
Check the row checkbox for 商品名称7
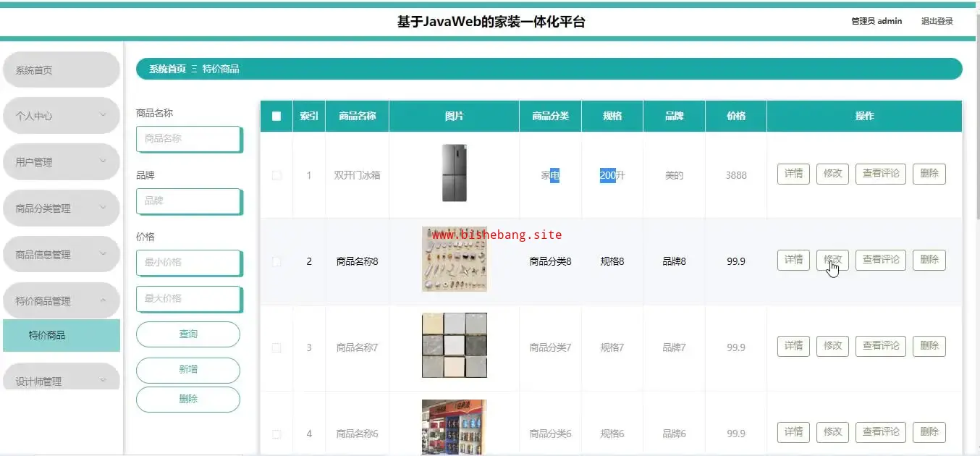click(276, 347)
